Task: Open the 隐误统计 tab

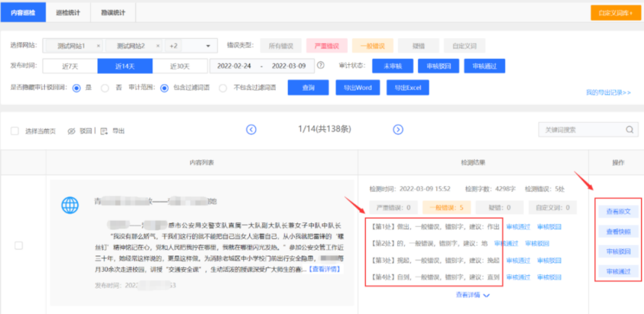Action: 112,12
